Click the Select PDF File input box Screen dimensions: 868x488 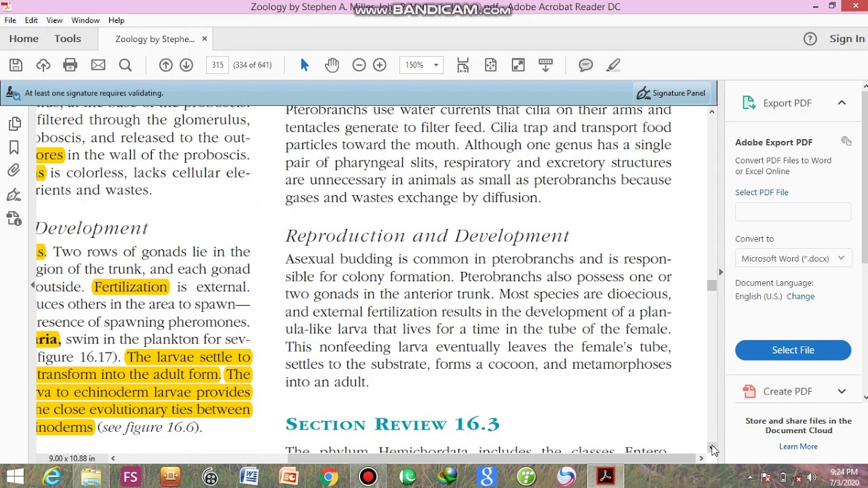coord(793,212)
